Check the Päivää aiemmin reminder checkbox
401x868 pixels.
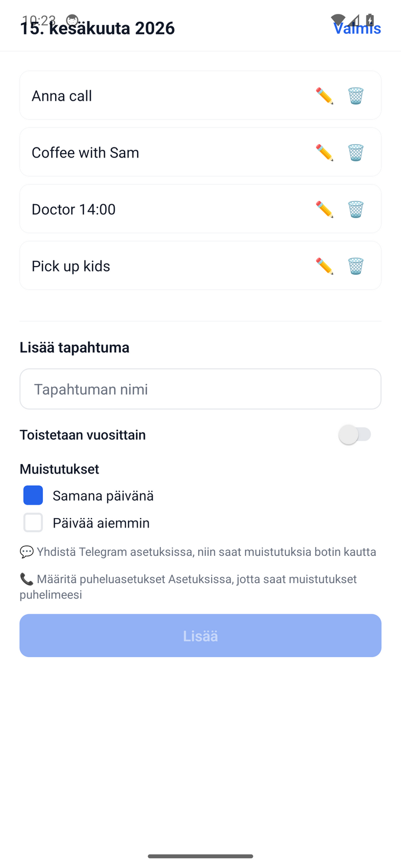[33, 522]
